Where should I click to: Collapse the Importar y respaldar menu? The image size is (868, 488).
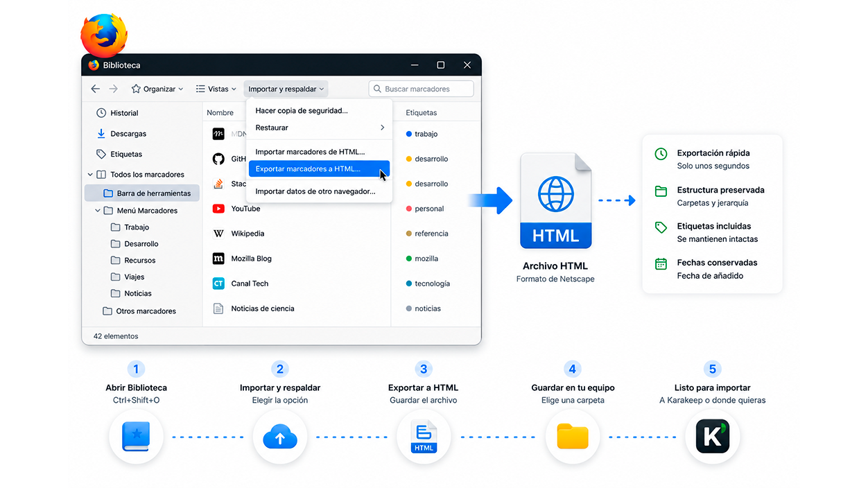tap(286, 89)
